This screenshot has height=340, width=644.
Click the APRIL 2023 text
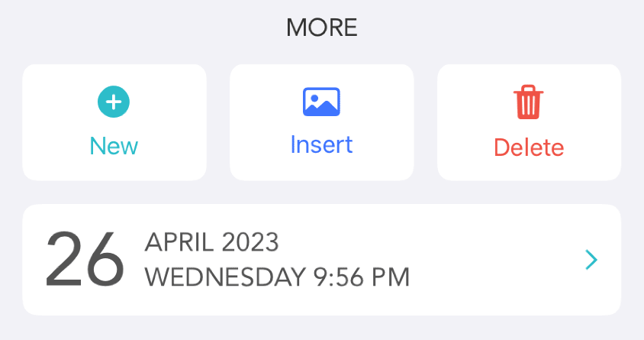[212, 242]
